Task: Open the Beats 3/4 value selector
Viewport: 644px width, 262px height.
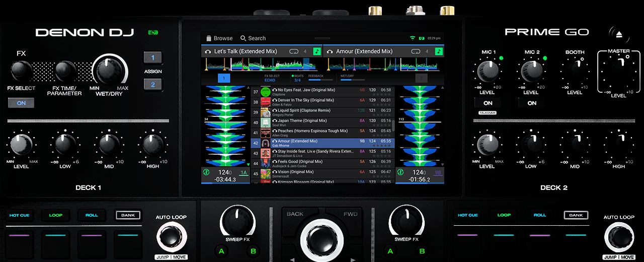Action: (x=297, y=80)
